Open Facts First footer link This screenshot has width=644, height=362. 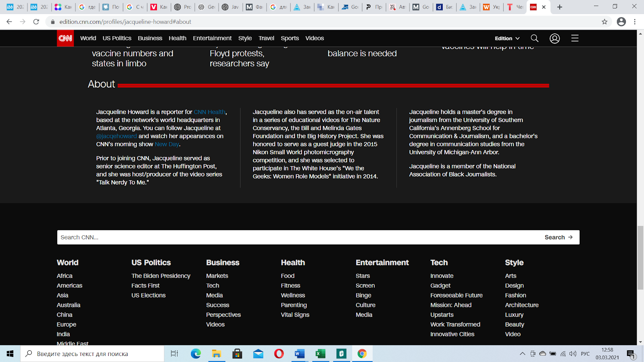pos(145,286)
